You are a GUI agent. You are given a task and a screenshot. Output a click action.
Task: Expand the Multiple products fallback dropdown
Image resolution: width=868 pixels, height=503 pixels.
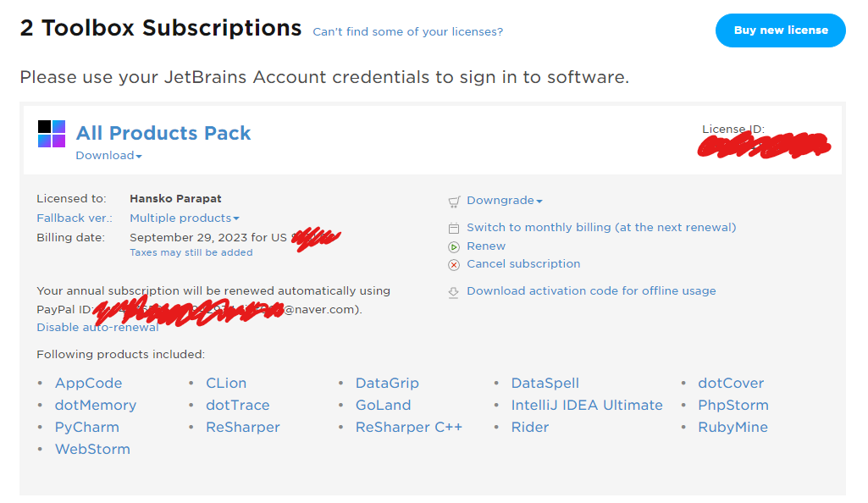tap(185, 218)
